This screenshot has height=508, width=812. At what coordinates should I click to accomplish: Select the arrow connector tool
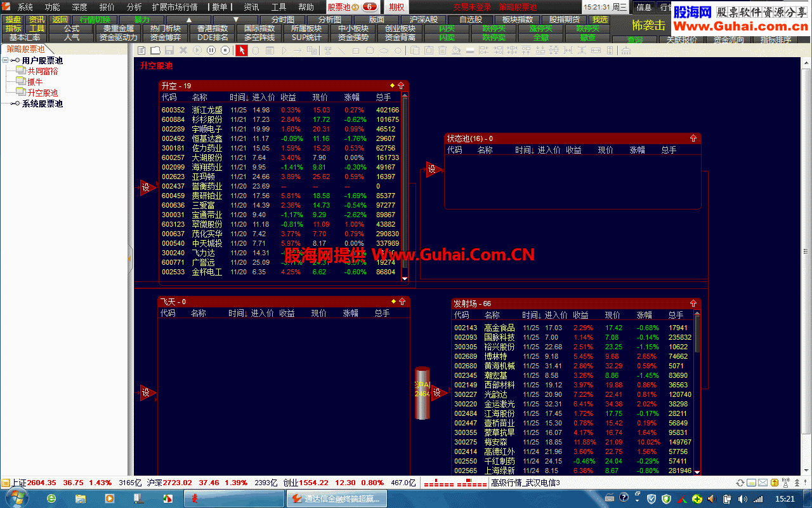298,51
